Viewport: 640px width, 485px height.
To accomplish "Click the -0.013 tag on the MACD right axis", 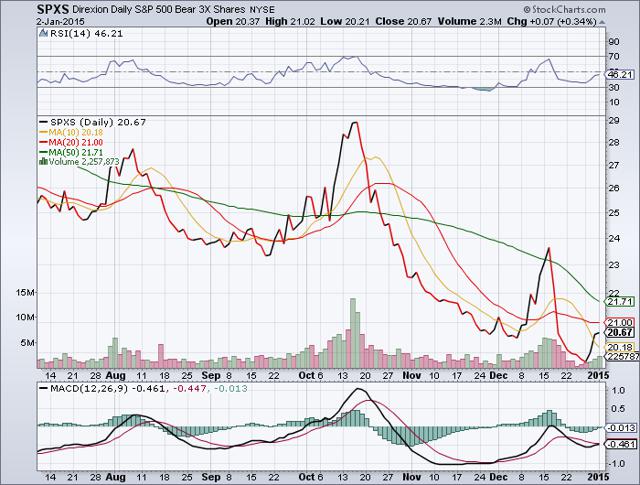I will click(622, 428).
